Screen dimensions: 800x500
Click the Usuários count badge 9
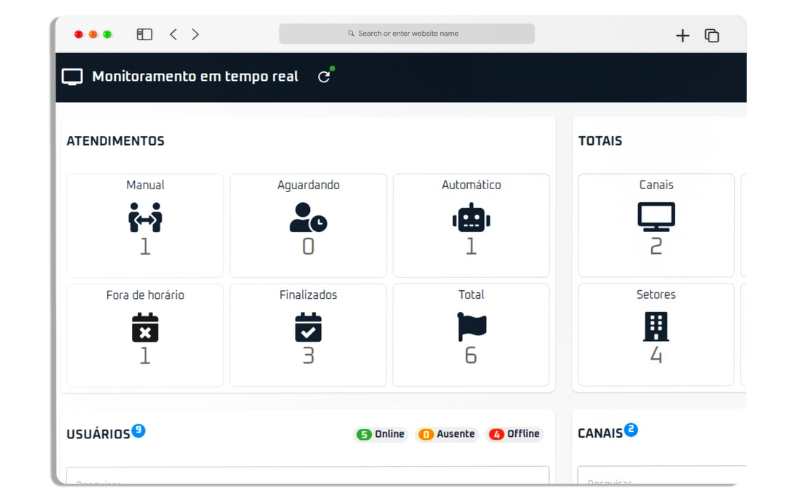[x=138, y=431]
